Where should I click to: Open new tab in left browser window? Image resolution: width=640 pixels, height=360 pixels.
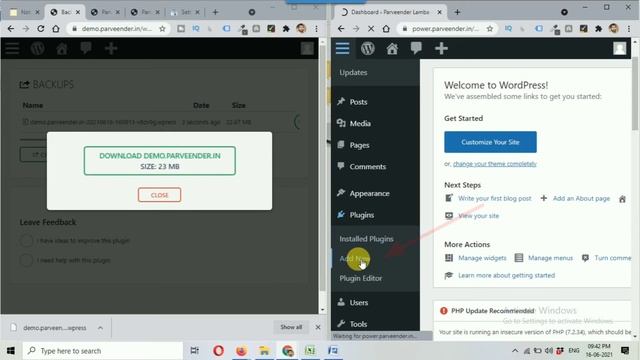[215, 12]
